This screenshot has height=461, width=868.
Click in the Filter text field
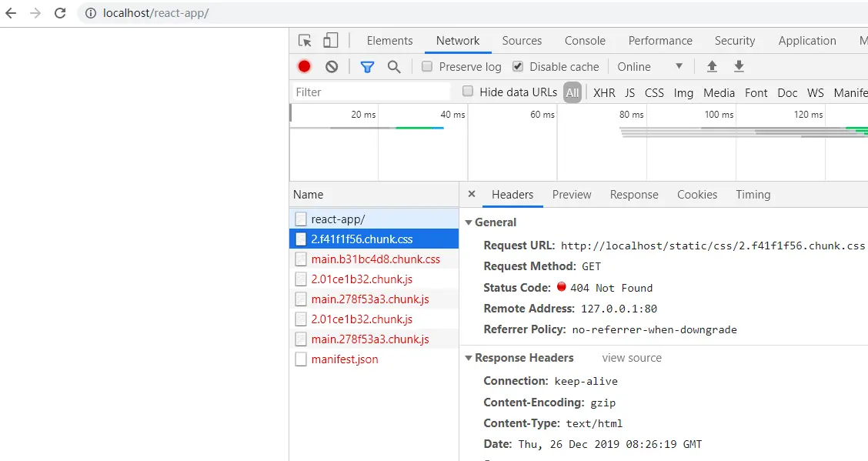(370, 92)
